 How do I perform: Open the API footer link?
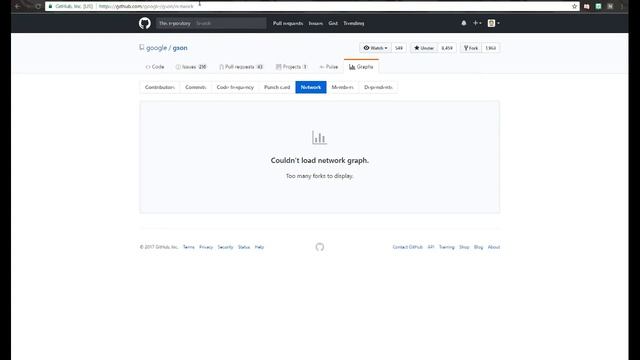[x=431, y=247]
